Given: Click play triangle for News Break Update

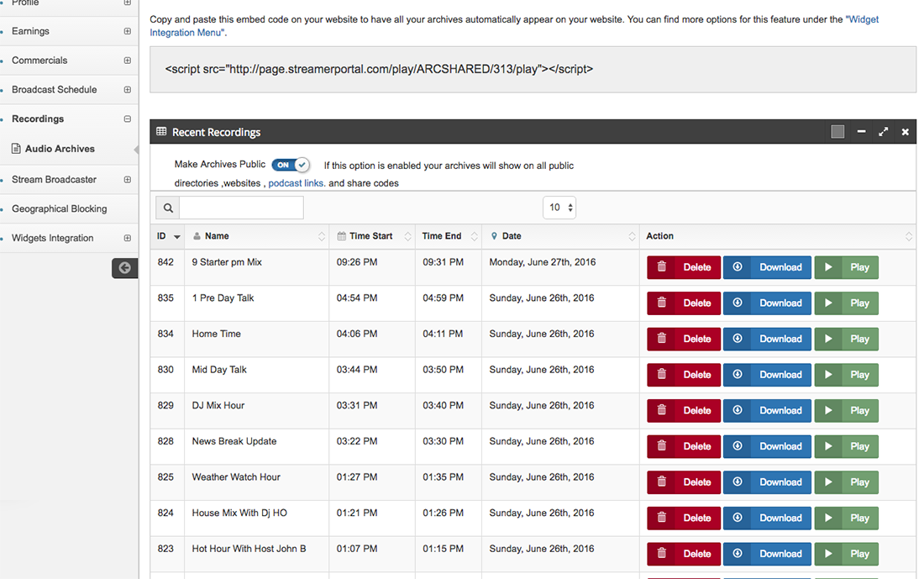Looking at the screenshot, I should (828, 445).
